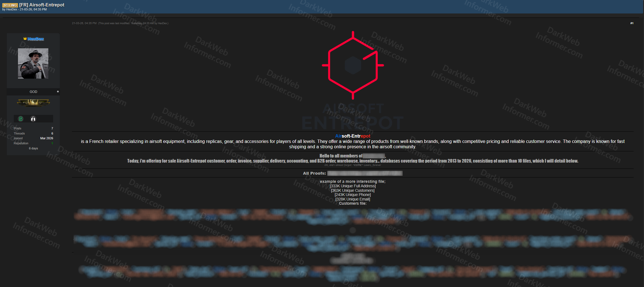This screenshot has width=644, height=287.
Task: Click the blurred All Proofs link
Action: tap(365, 173)
